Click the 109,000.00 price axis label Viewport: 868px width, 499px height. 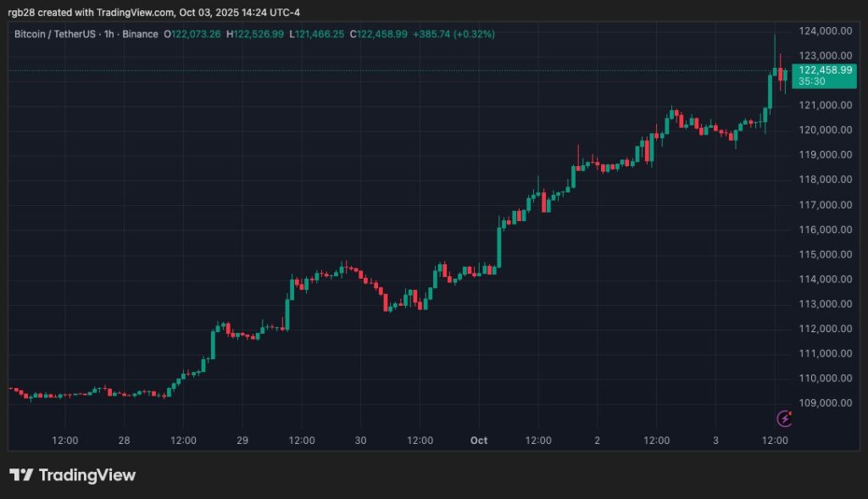pyautogui.click(x=824, y=403)
